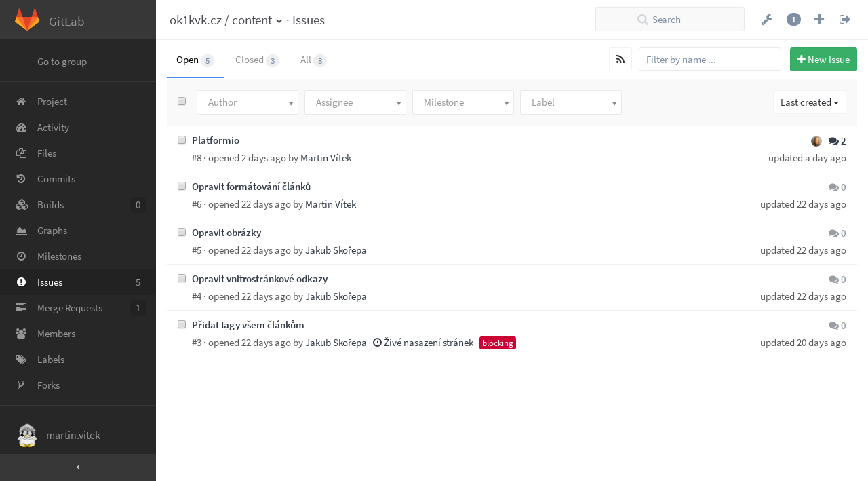Open the Milestone filter dropdown

[x=463, y=102]
